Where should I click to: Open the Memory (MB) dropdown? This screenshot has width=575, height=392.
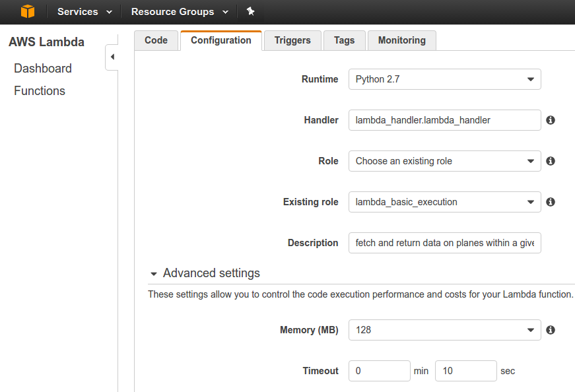444,330
